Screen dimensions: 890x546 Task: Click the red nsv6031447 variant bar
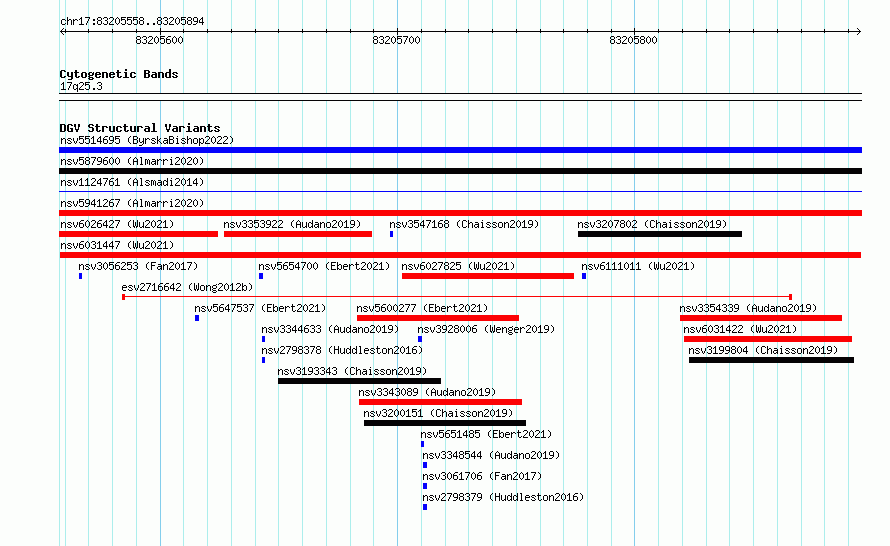460,255
